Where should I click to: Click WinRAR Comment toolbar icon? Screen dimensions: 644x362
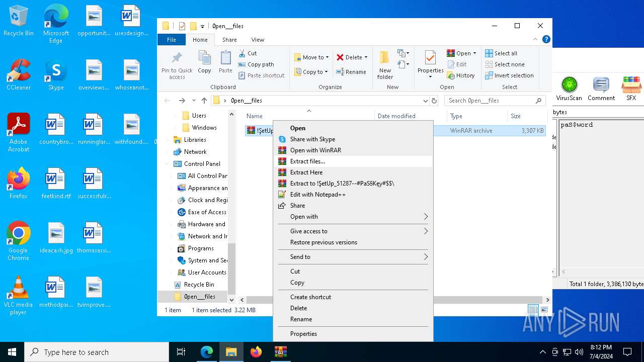(x=601, y=89)
